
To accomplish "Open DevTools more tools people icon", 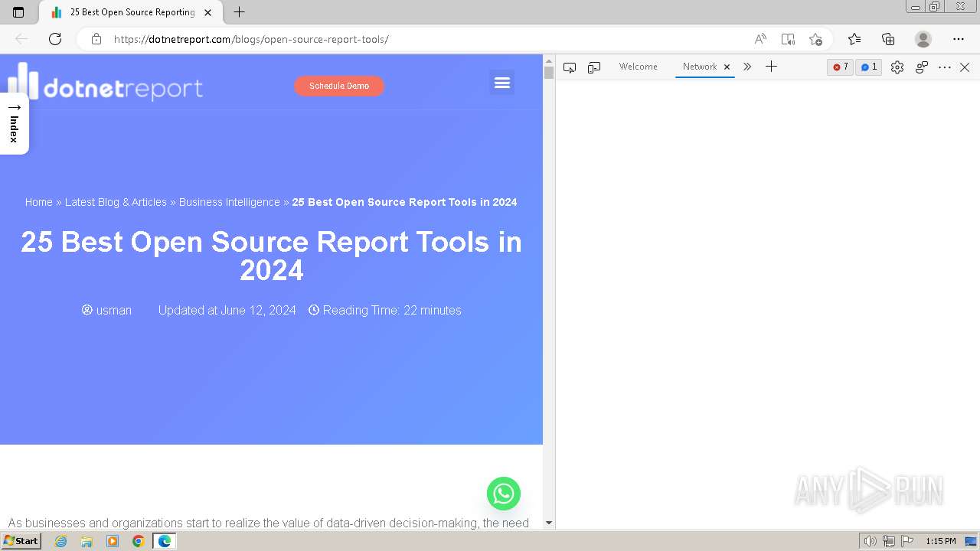I will [922, 67].
